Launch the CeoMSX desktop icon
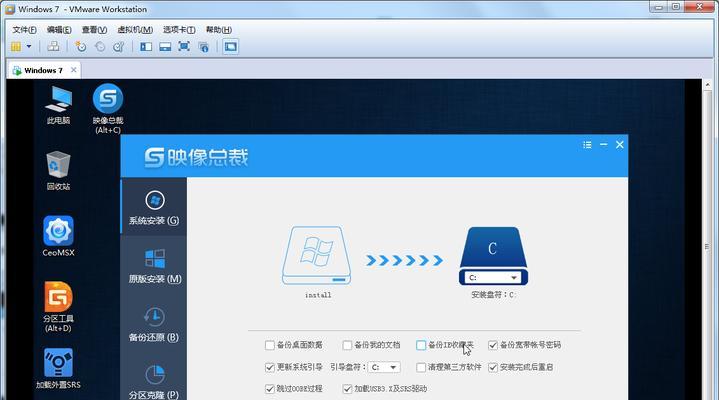 point(58,236)
